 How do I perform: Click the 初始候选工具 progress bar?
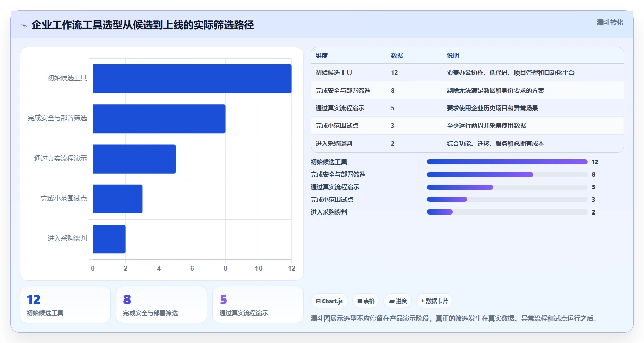tap(507, 162)
